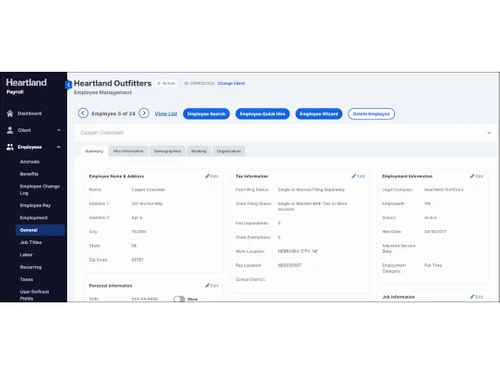Collapse the sidebar with the blue arrow handle
The width and height of the screenshot is (500, 375).
(x=69, y=85)
